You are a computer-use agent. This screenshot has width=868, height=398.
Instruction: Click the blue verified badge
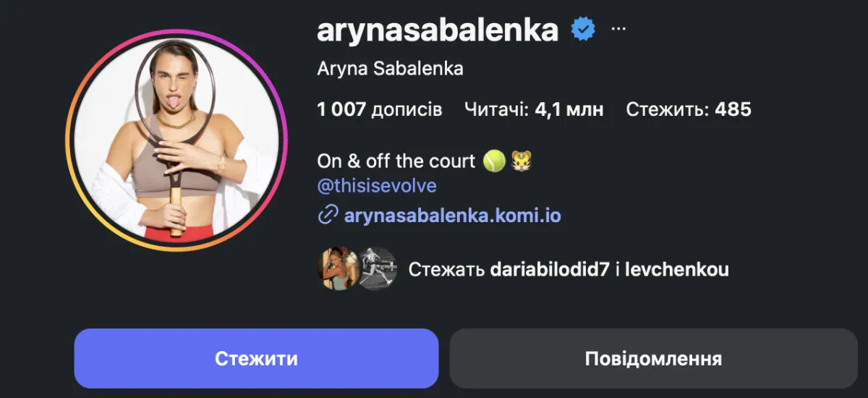pyautogui.click(x=583, y=30)
